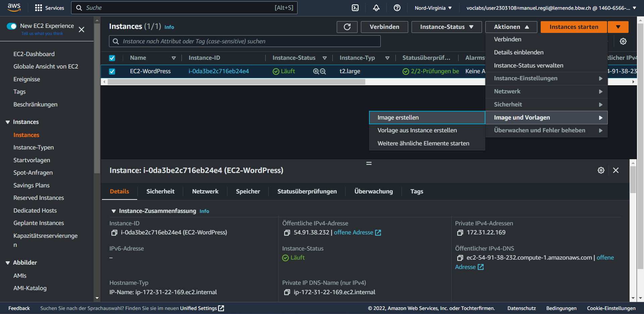Click the AWS logo home icon
The image size is (644, 314).
tap(14, 7)
